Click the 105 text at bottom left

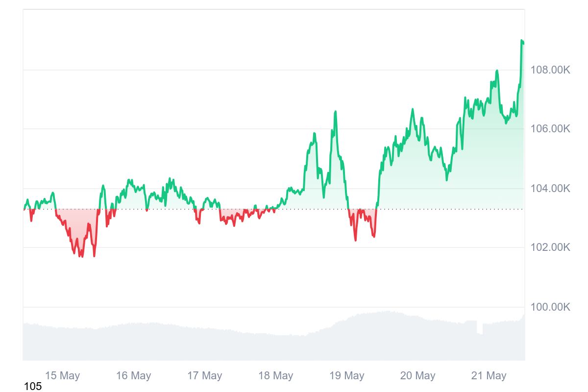(33, 387)
